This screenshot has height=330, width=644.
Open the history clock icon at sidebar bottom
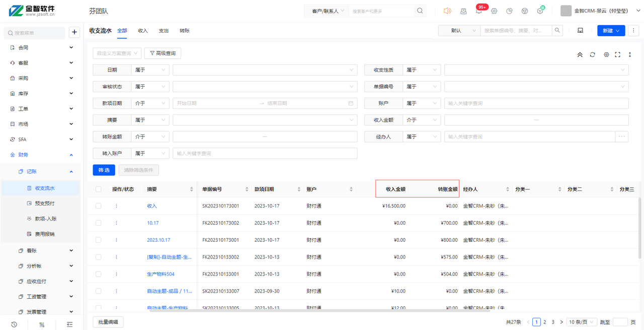tap(14, 324)
